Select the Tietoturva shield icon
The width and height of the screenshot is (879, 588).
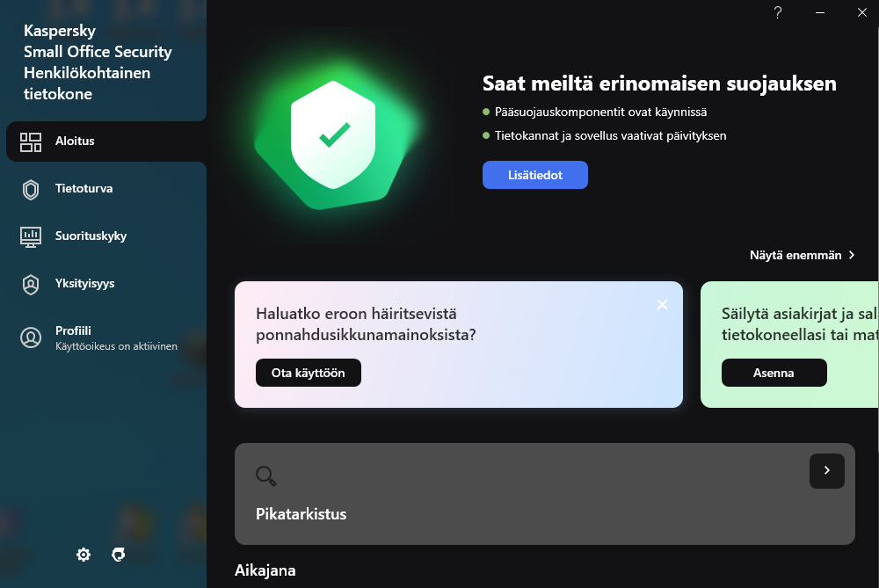click(x=31, y=190)
